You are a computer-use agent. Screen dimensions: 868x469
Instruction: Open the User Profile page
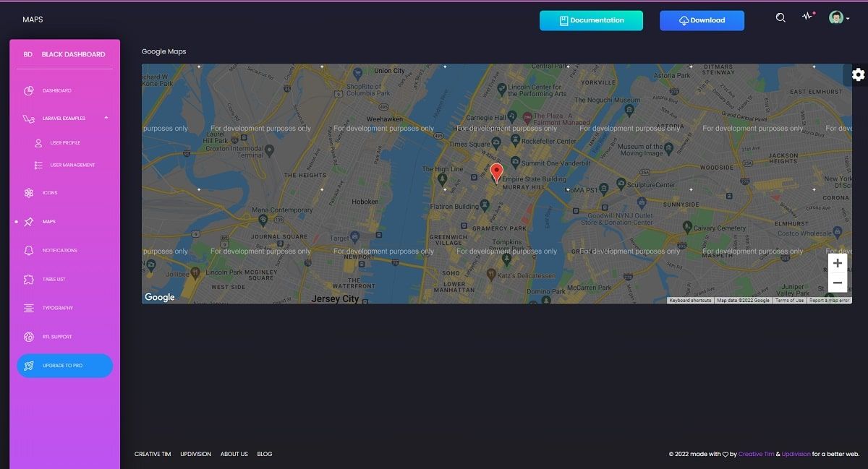click(x=65, y=143)
